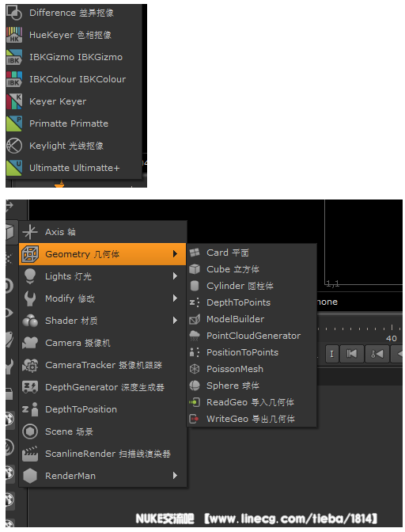Screen dimensions: 405x532
Task: Choose WriteGeo submenu entry
Action: click(252, 419)
